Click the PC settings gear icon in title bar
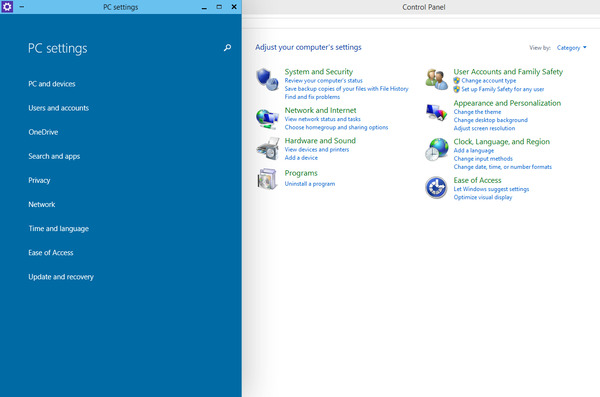Image resolution: width=600 pixels, height=397 pixels. pos(7,7)
